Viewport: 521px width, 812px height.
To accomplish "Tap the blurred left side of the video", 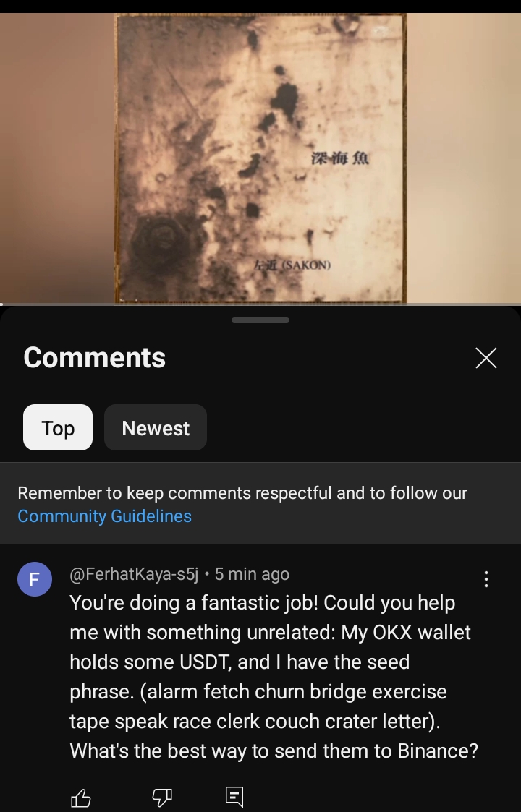I will 57,158.
